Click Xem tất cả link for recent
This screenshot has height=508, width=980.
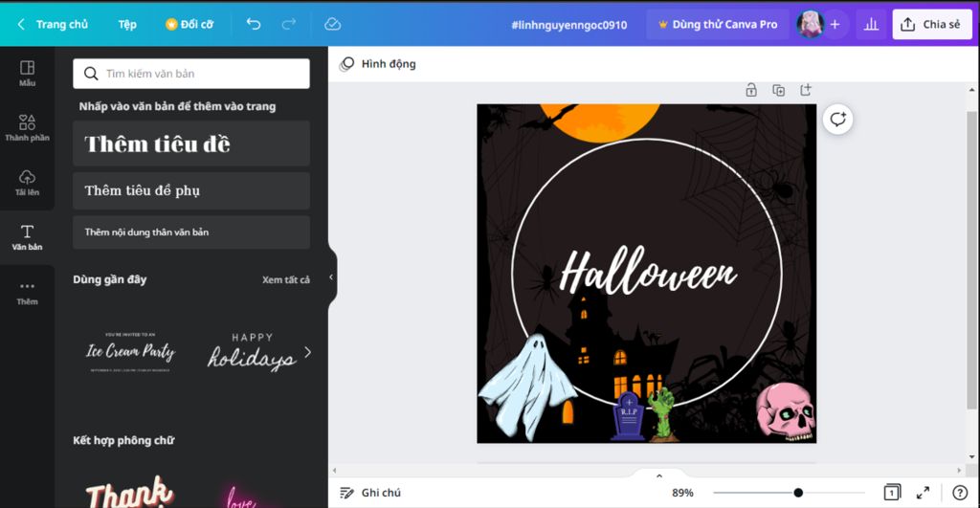(x=285, y=280)
